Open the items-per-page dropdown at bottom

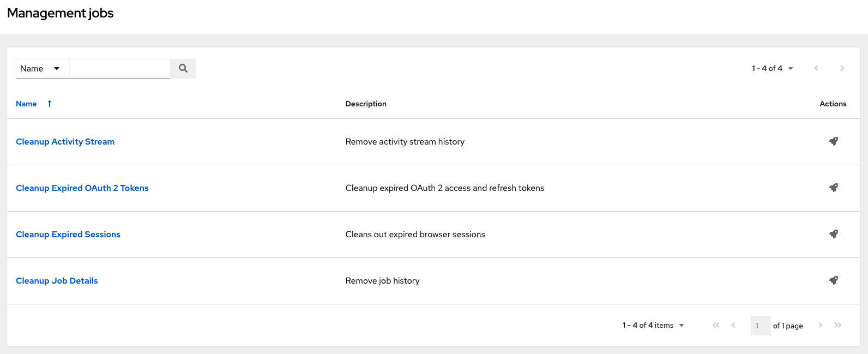point(653,325)
